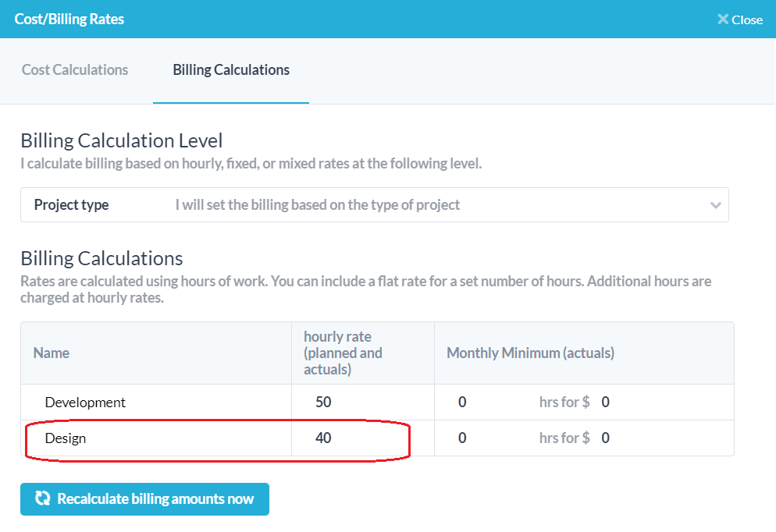The height and width of the screenshot is (532, 776).
Task: Click the recalculate refresh arrows icon
Action: pyautogui.click(x=43, y=499)
